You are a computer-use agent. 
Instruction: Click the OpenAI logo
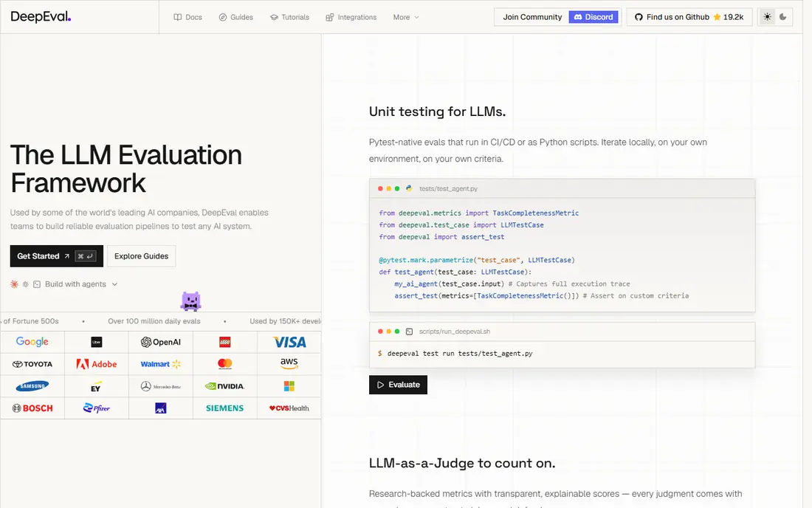click(160, 342)
